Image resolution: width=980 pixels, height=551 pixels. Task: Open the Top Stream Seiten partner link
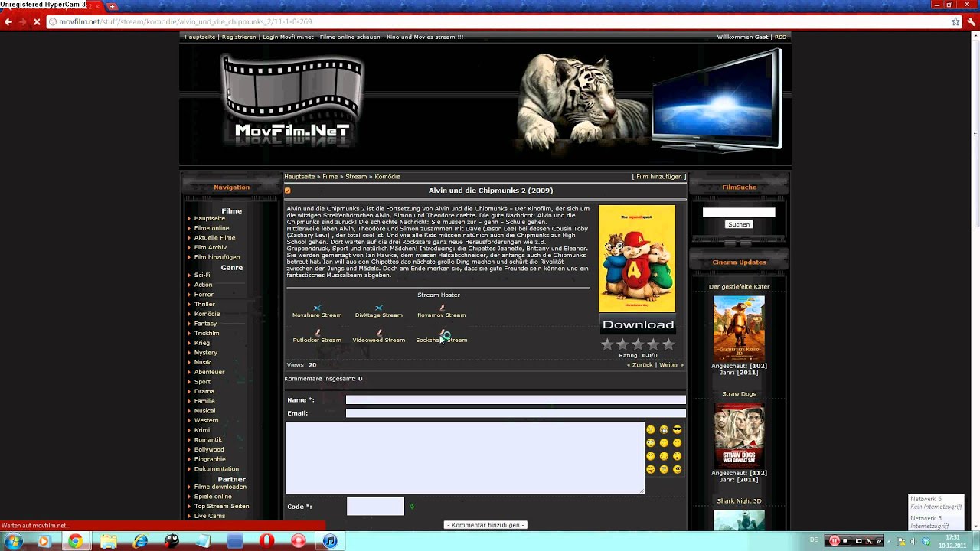221,507
